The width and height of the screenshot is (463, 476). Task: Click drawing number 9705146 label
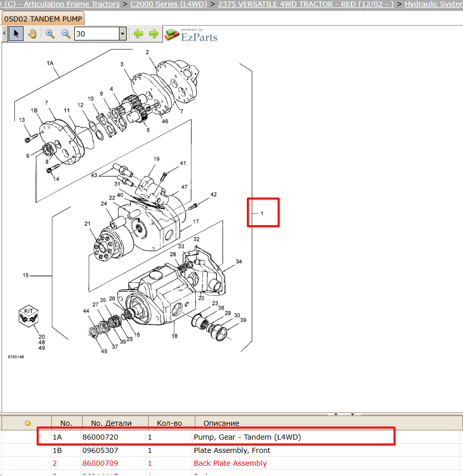pyautogui.click(x=16, y=357)
